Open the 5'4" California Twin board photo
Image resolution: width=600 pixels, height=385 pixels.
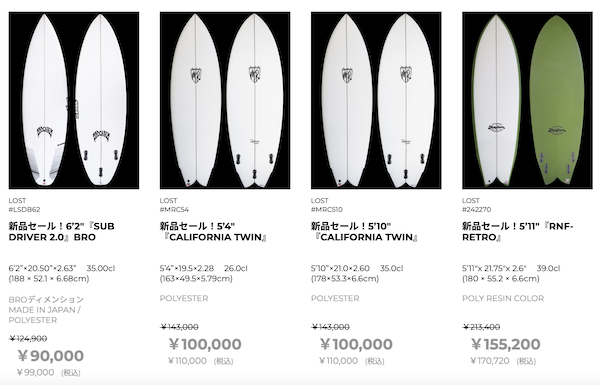click(225, 100)
